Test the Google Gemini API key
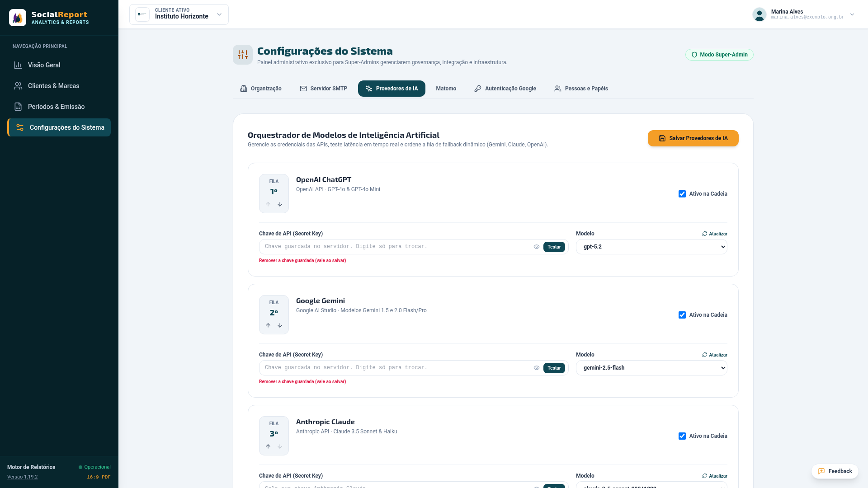The width and height of the screenshot is (868, 488). click(554, 368)
